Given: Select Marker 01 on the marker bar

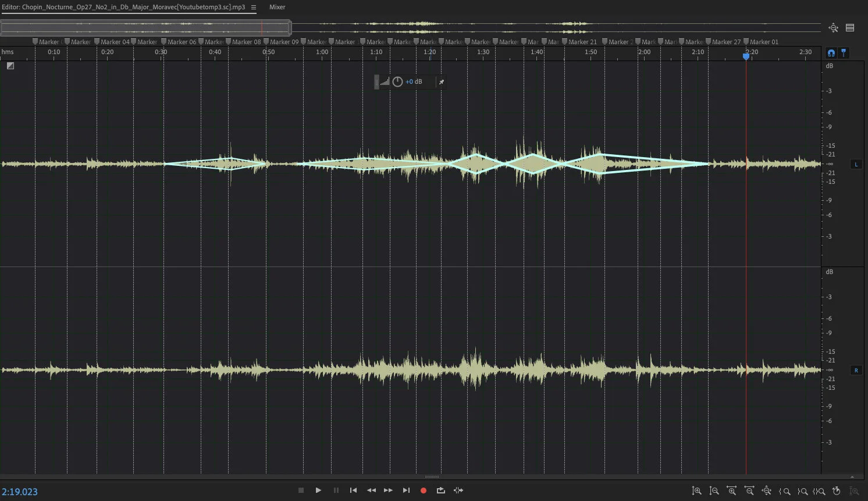Looking at the screenshot, I should coord(761,42).
